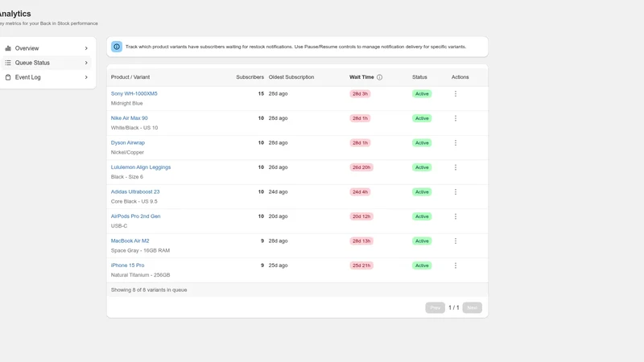The height and width of the screenshot is (362, 644).
Task: Select Queue Status in sidebar
Action: point(47,63)
